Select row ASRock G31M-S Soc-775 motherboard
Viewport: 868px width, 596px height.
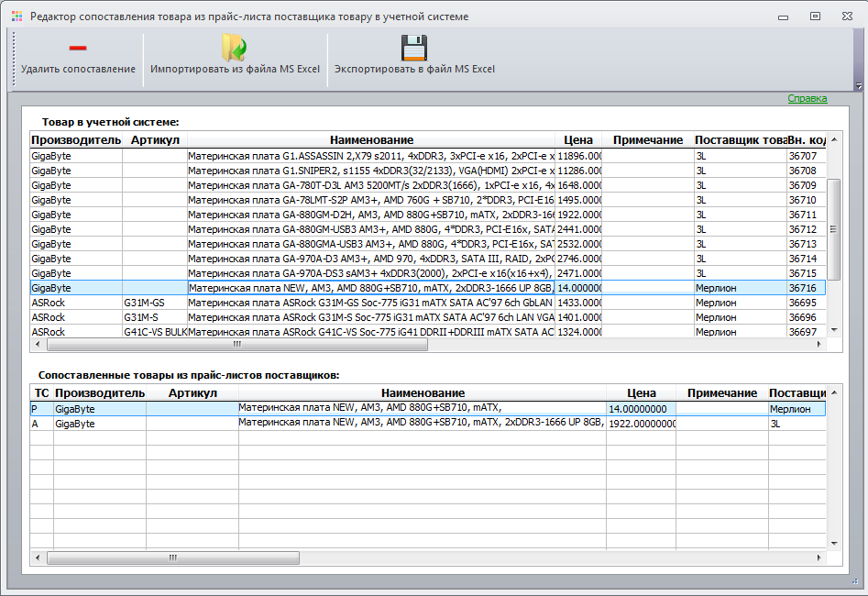coord(427,317)
